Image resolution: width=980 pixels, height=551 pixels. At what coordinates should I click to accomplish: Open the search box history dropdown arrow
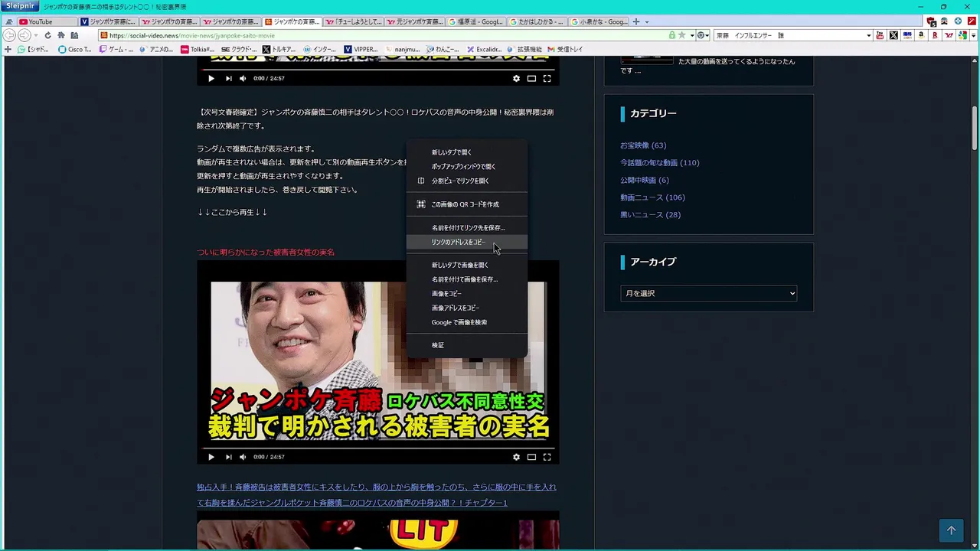click(868, 35)
